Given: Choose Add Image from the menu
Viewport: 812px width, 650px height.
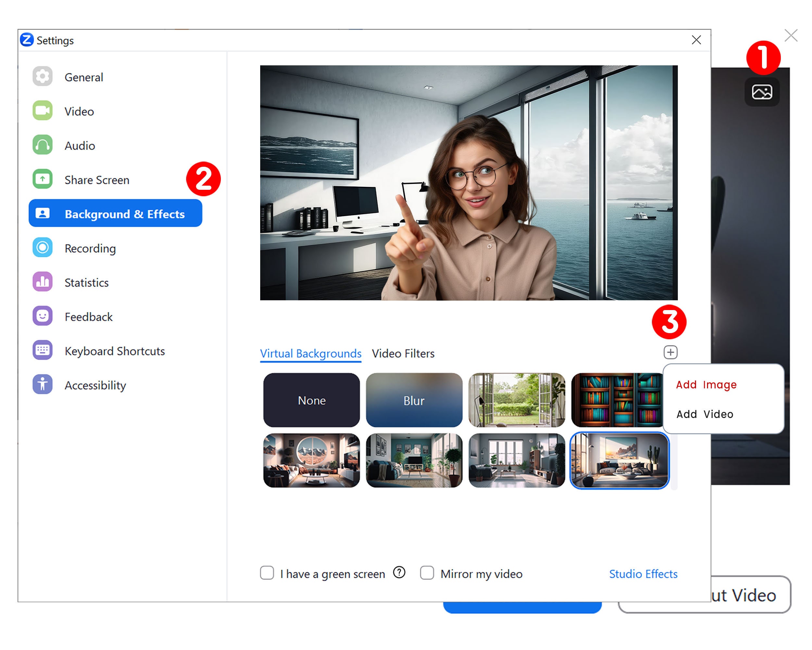Looking at the screenshot, I should 706,385.
